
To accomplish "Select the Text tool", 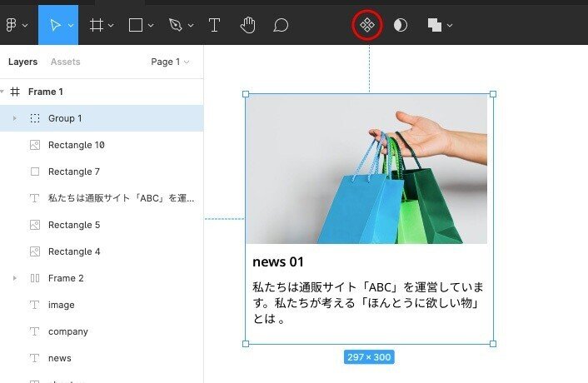I will coord(214,25).
